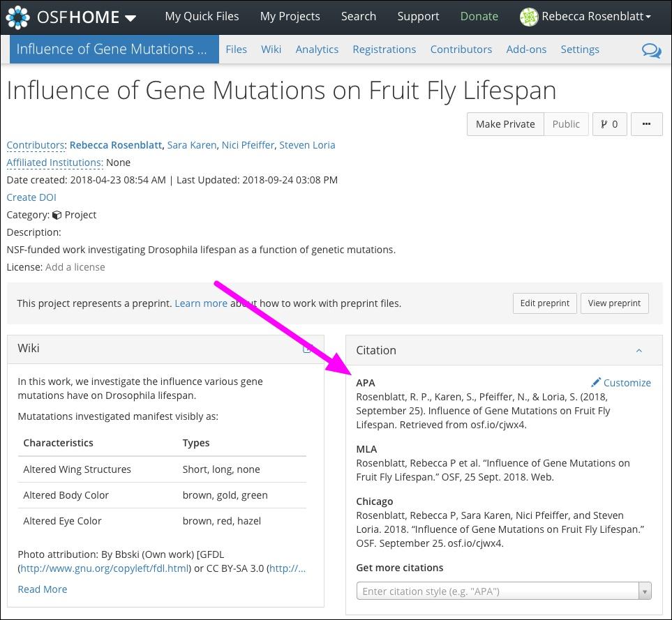Open the Support page
The image size is (672, 620).
418,16
